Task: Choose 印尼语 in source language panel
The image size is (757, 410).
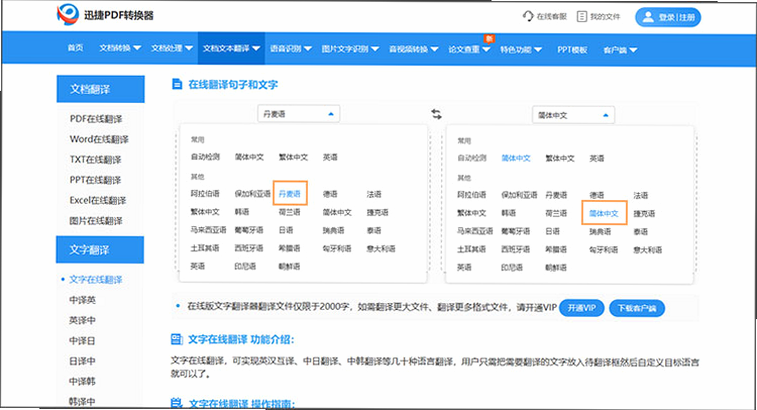Action: pyautogui.click(x=245, y=266)
